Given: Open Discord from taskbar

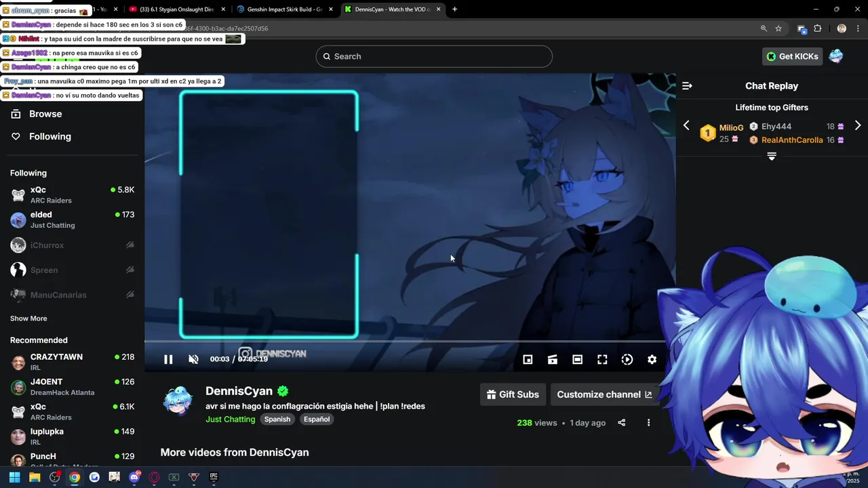Looking at the screenshot, I should coord(134,477).
